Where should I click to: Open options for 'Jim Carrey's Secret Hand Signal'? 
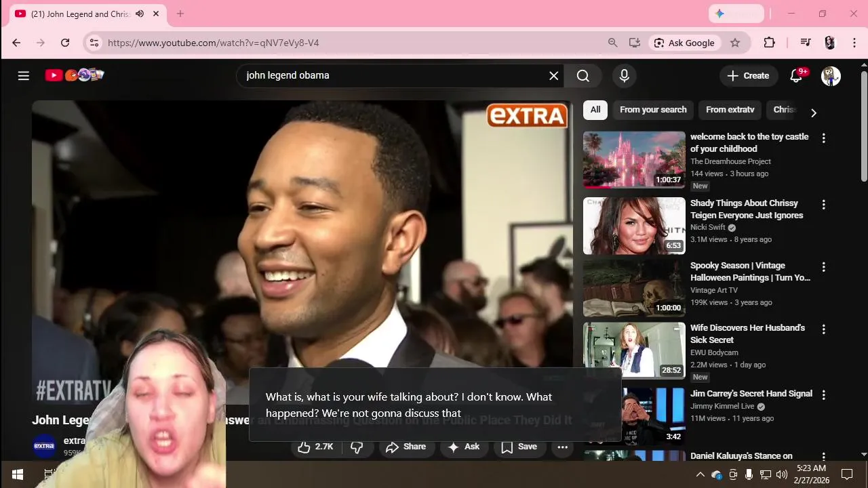point(823,395)
